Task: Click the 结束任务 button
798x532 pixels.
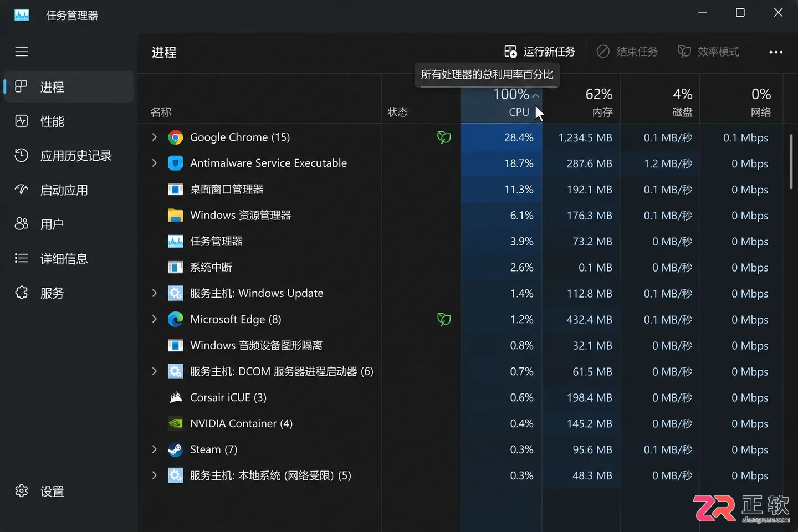Action: click(x=627, y=52)
